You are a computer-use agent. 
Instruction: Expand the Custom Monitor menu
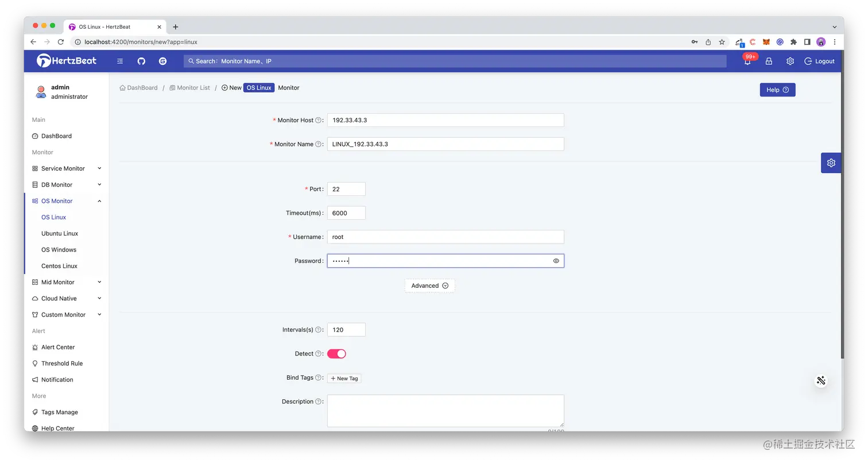click(67, 315)
